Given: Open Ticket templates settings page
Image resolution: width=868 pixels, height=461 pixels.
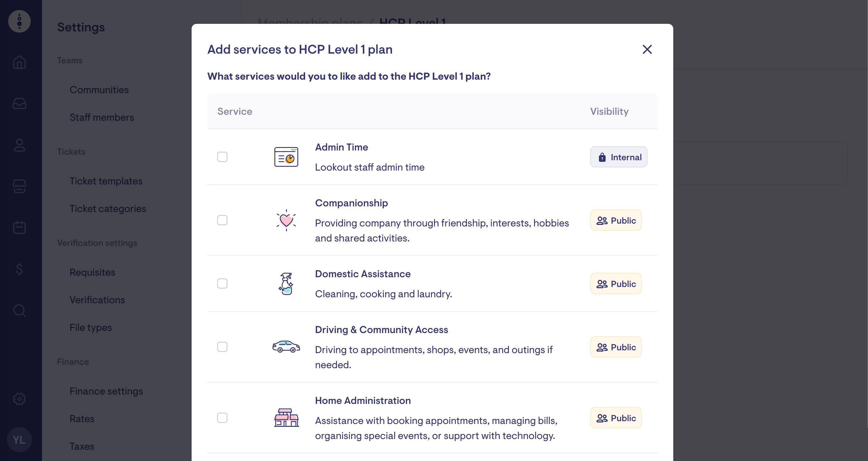Looking at the screenshot, I should click(106, 181).
